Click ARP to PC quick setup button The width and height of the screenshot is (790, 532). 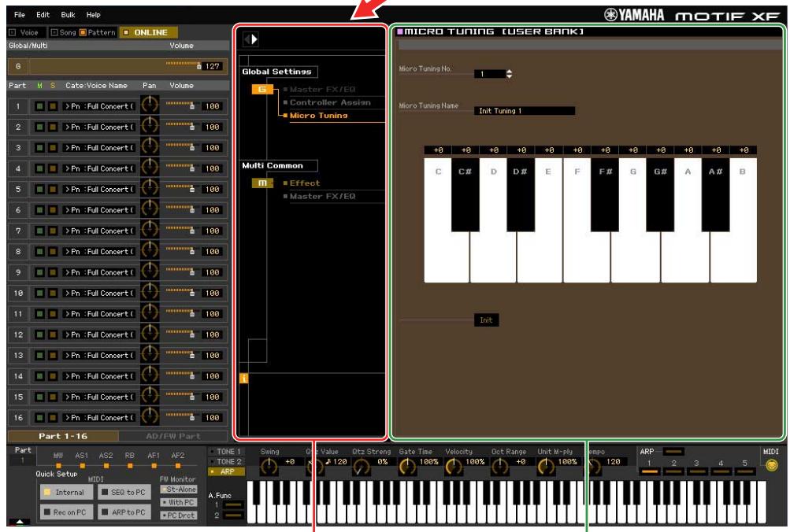[x=124, y=512]
